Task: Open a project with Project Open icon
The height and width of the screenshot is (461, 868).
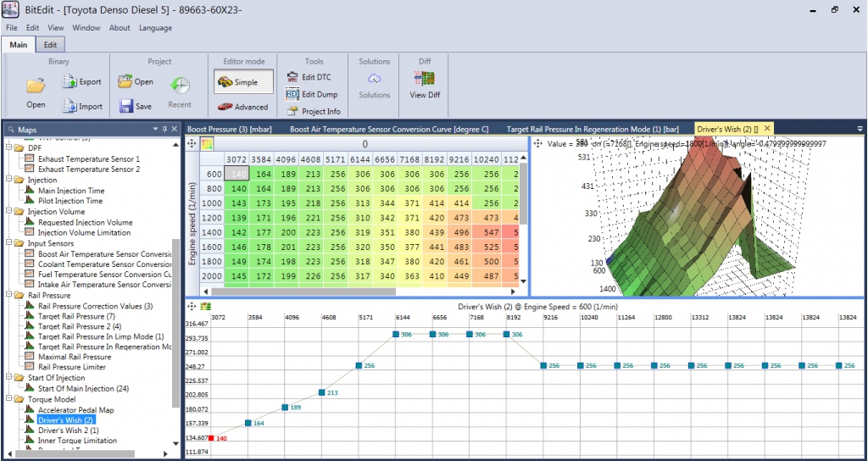Action: [x=136, y=82]
